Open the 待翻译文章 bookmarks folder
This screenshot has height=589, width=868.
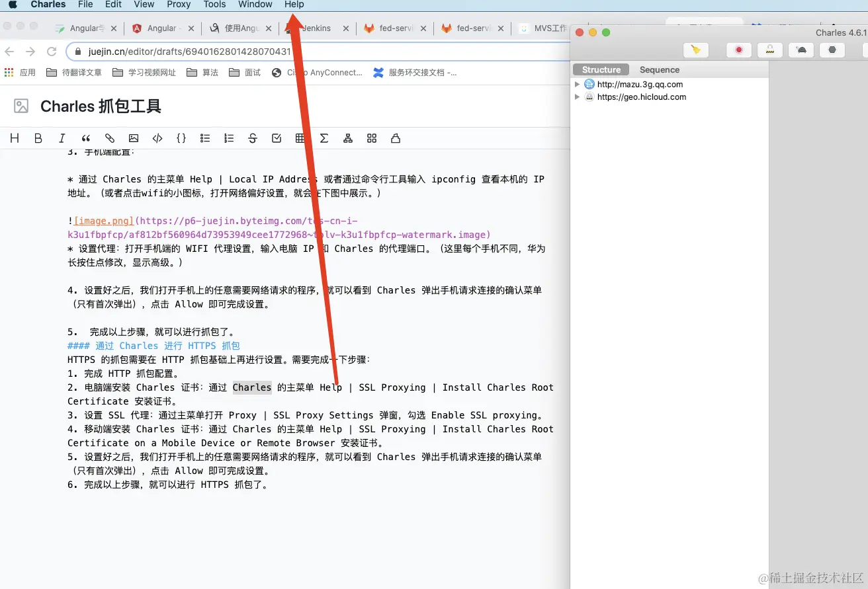74,73
